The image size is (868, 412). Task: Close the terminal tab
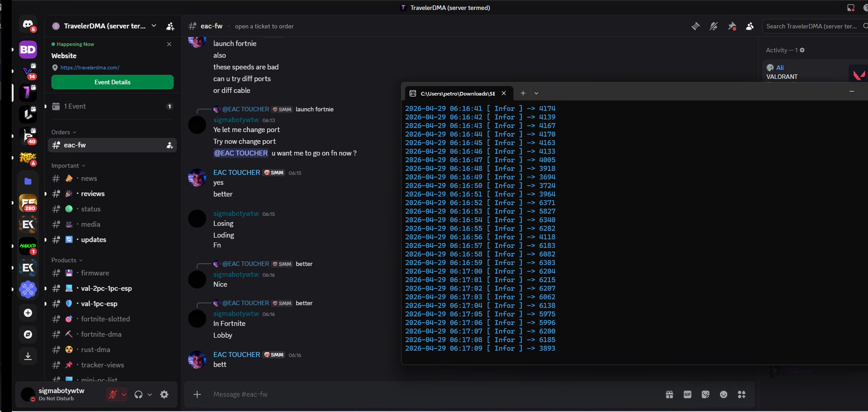(504, 93)
